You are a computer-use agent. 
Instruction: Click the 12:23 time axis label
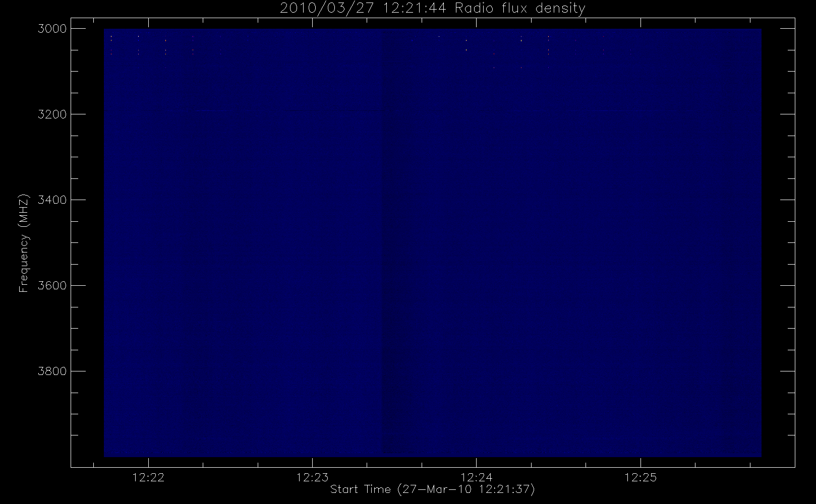[x=312, y=477]
